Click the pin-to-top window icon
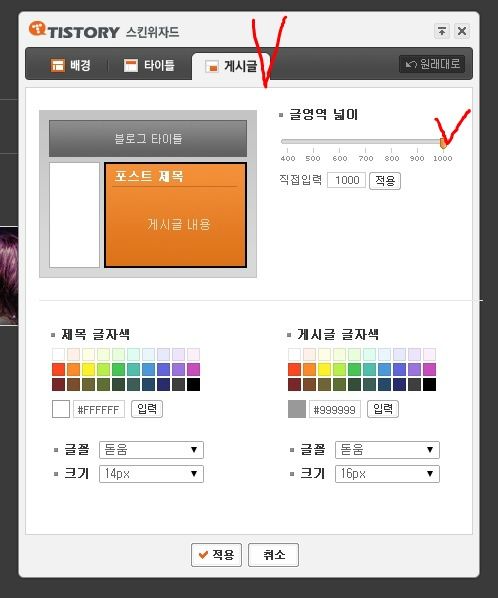498x598 pixels. pyautogui.click(x=442, y=31)
